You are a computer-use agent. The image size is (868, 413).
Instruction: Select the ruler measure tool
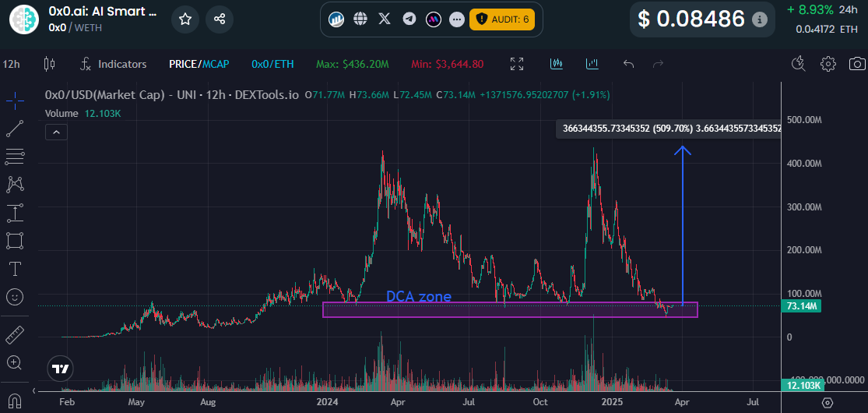pos(14,335)
